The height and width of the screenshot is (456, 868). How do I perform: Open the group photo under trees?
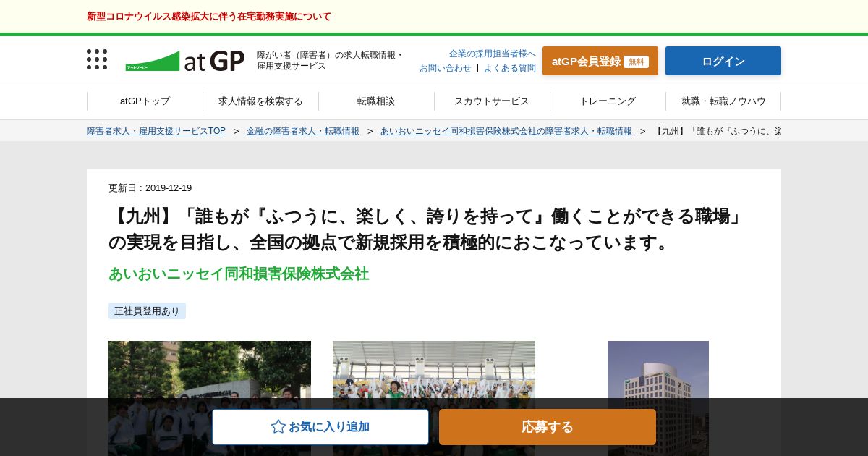210,398
